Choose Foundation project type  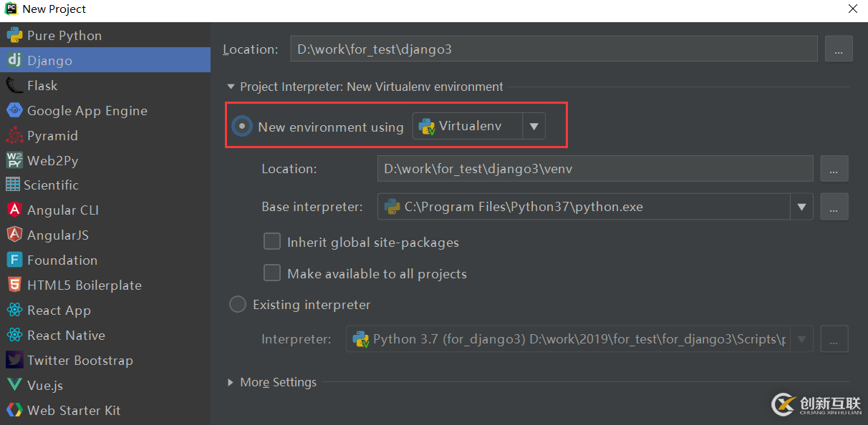coord(105,260)
